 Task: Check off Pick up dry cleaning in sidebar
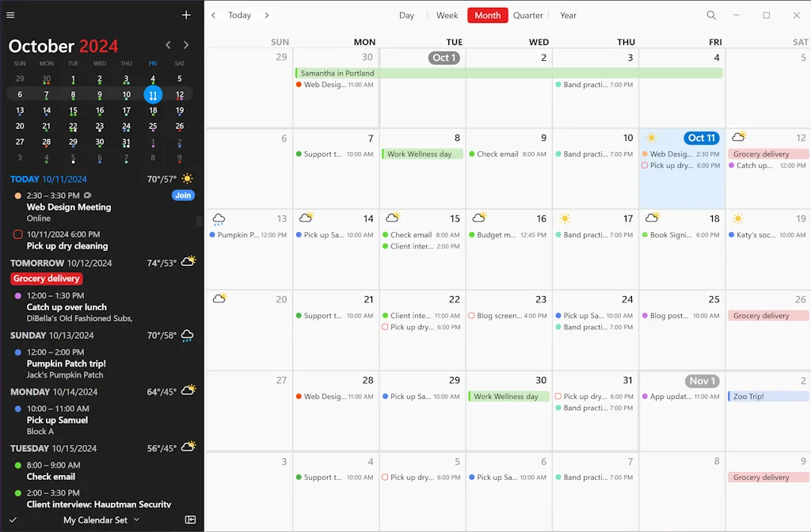click(x=18, y=234)
